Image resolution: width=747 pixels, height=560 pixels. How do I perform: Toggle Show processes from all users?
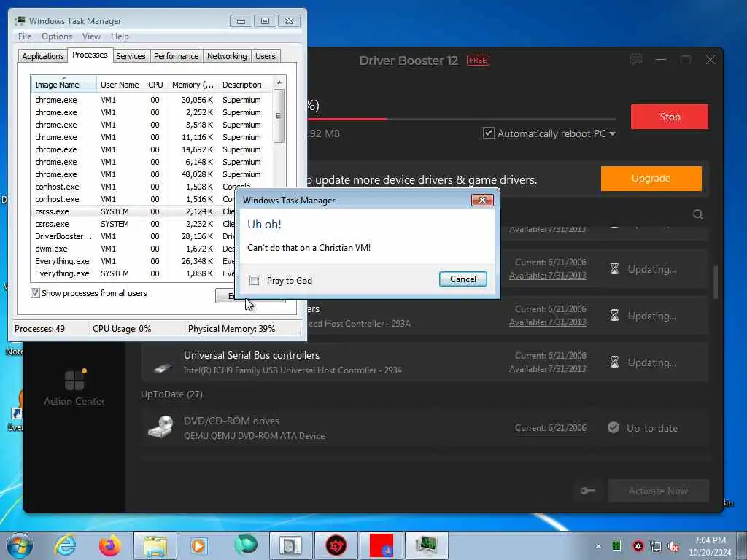[35, 293]
